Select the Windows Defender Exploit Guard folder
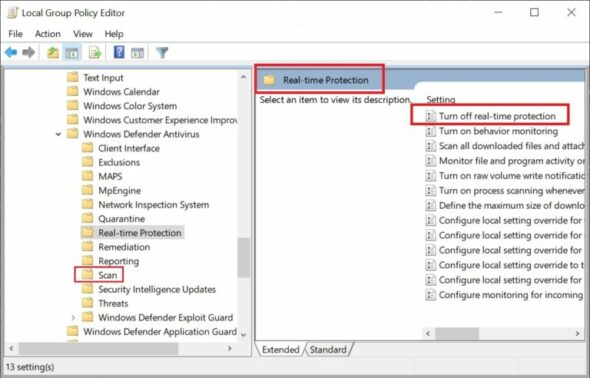Viewport: 590px width, 378px height. (158, 318)
